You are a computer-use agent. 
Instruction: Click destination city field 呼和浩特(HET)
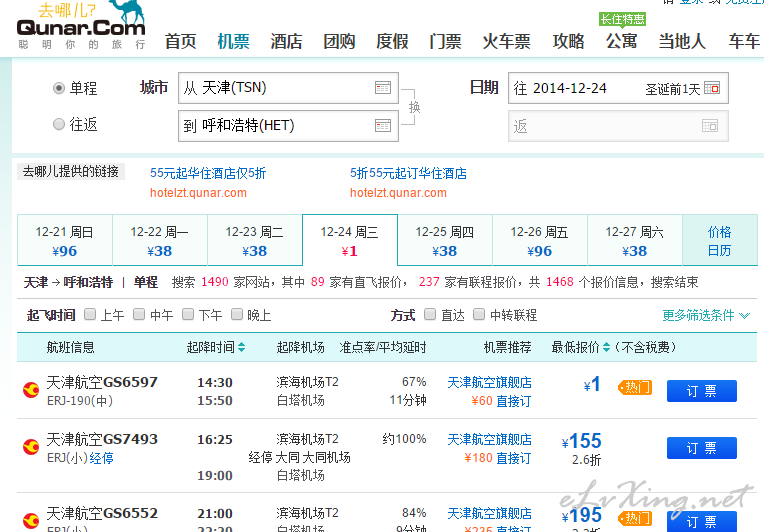(288, 126)
